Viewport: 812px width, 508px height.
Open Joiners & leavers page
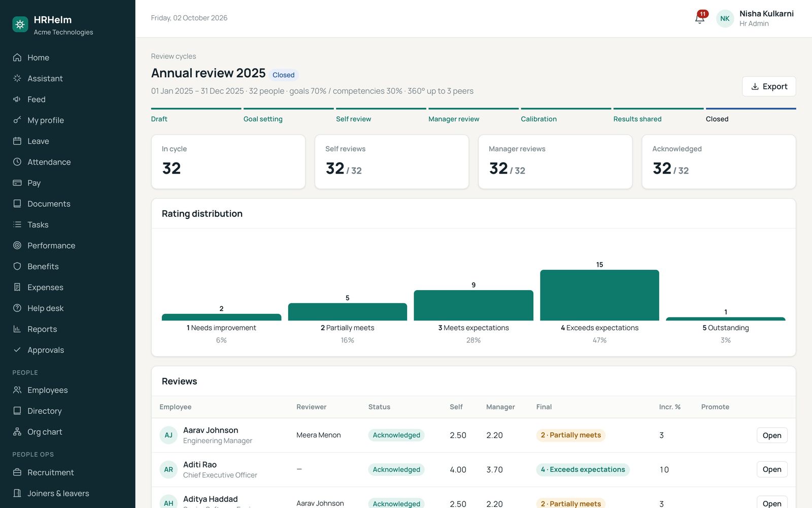(x=67, y=493)
